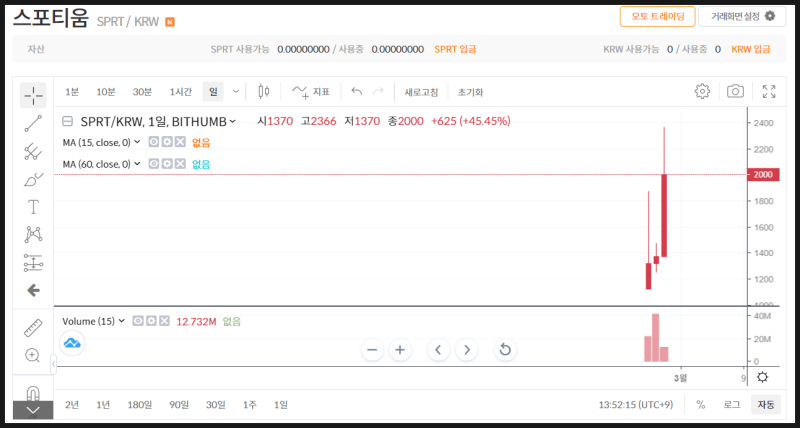The image size is (800, 428).
Task: Hide the Volume indicator
Action: pyautogui.click(x=138, y=321)
